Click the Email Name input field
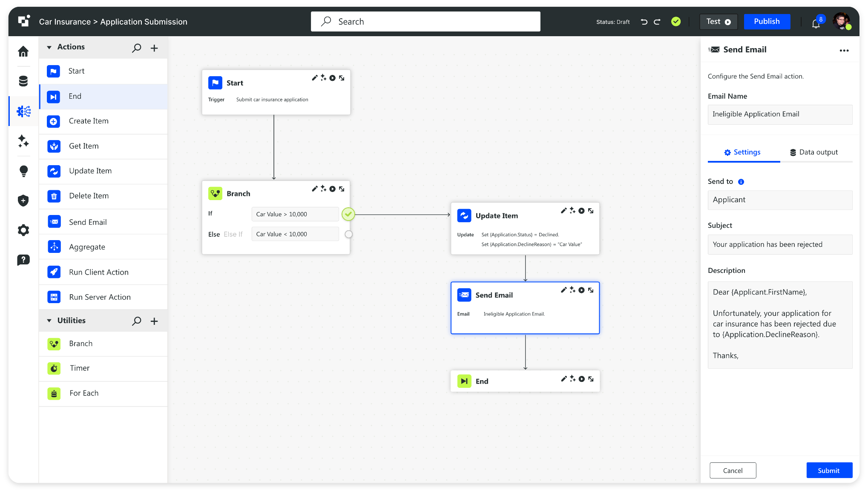The image size is (868, 493). 780,113
